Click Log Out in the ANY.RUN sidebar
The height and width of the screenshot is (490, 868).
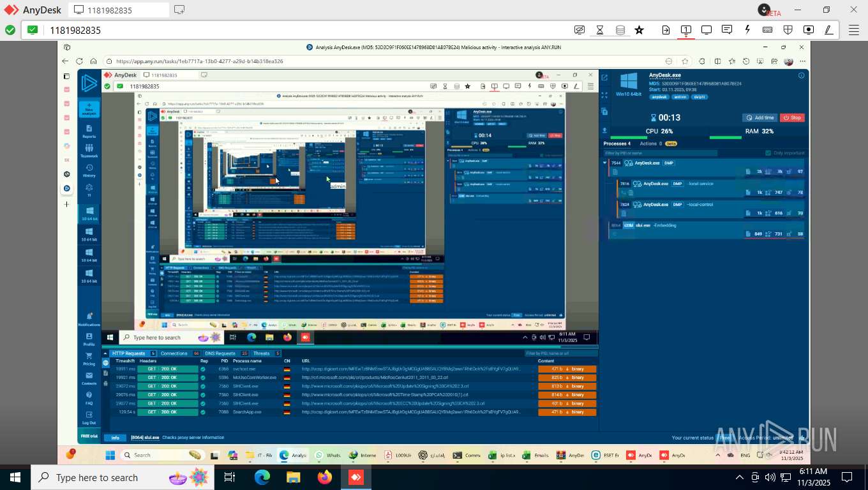[x=89, y=418]
